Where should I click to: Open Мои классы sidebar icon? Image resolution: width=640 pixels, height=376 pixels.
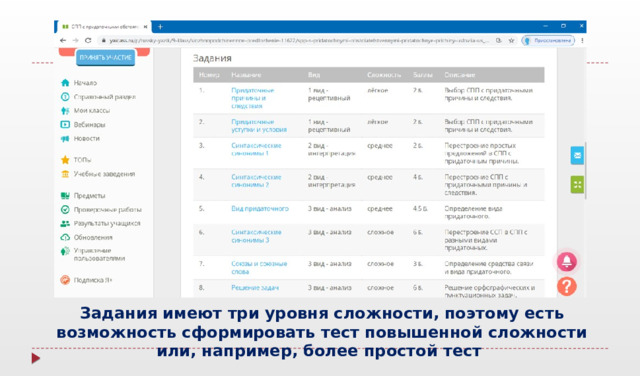tap(65, 111)
